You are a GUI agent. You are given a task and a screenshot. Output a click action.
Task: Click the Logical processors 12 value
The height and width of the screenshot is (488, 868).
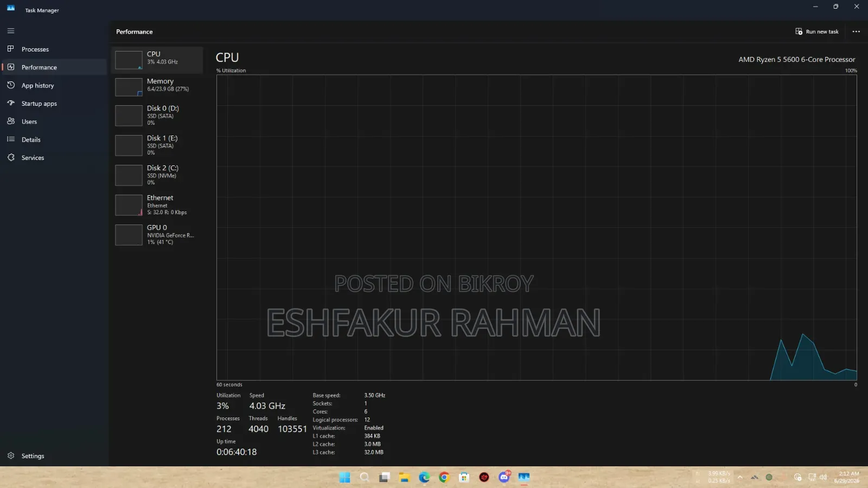pos(367,420)
